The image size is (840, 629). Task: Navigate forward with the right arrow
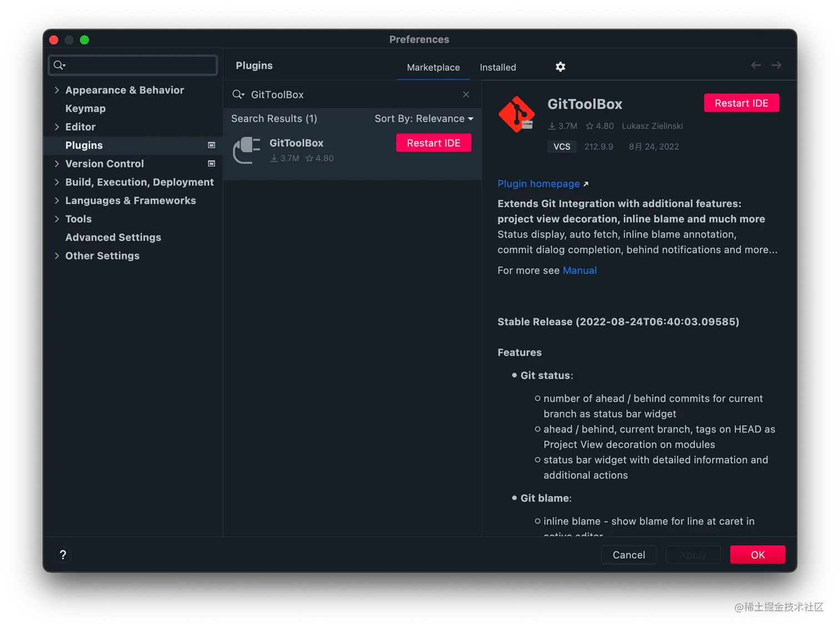[x=777, y=66]
